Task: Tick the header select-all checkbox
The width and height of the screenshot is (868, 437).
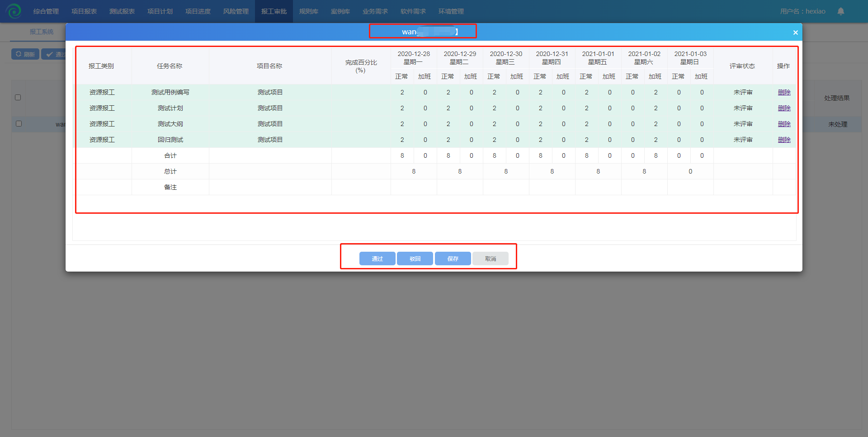Action: tap(18, 97)
